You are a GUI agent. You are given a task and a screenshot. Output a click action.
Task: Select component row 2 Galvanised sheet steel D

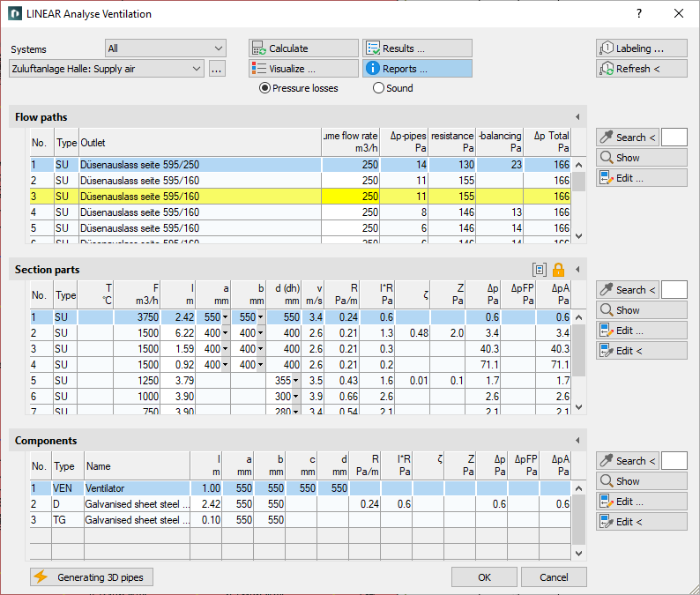click(301, 504)
